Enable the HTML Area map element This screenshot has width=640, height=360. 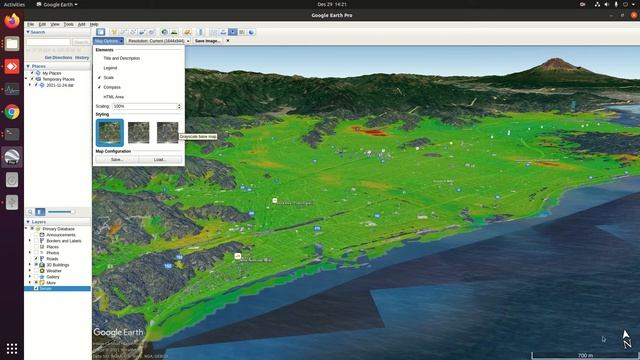(113, 97)
